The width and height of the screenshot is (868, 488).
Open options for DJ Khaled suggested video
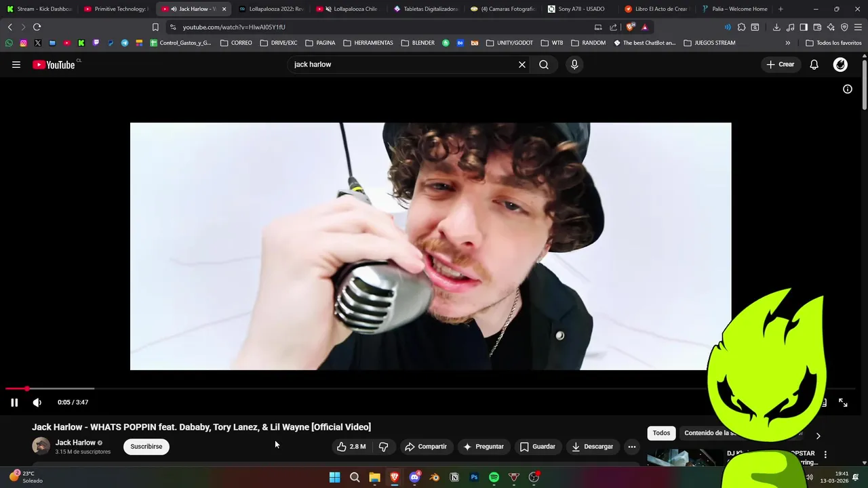[825, 454]
